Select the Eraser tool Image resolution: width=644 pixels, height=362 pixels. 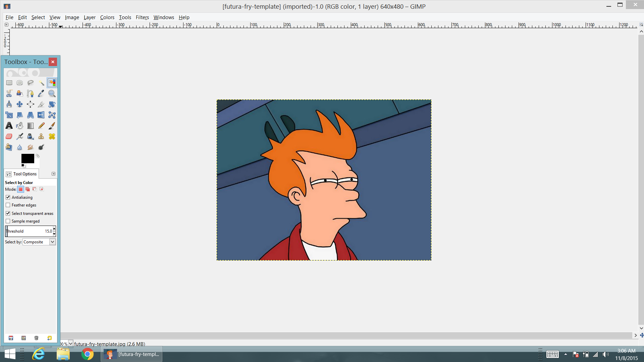click(9, 136)
